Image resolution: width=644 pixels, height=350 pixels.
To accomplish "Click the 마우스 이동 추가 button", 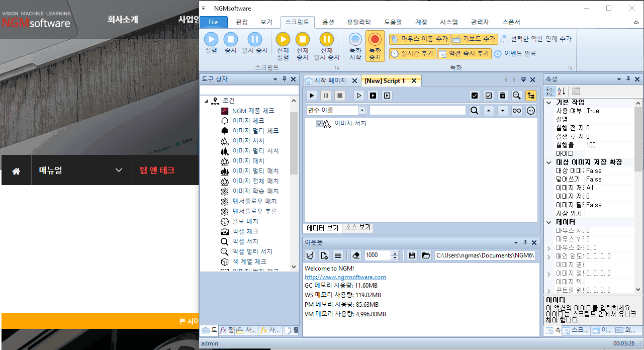I will click(x=419, y=39).
